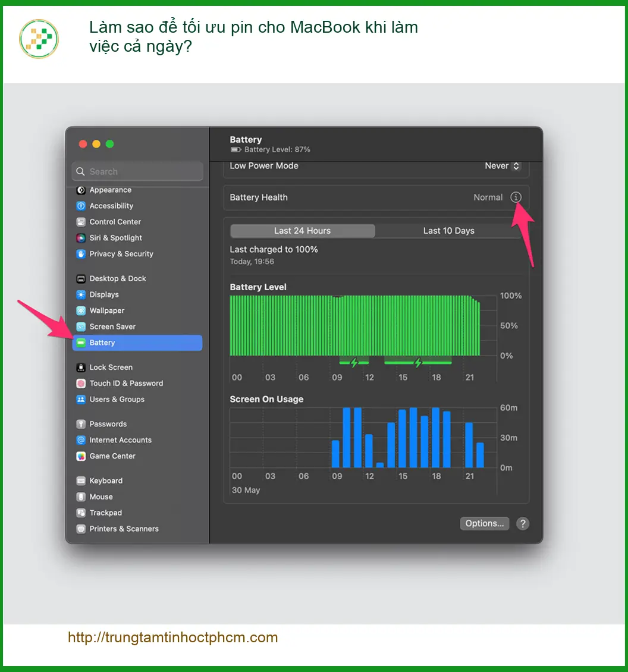Viewport: 628px width, 672px height.
Task: Click the Passwords key icon
Action: (x=81, y=424)
